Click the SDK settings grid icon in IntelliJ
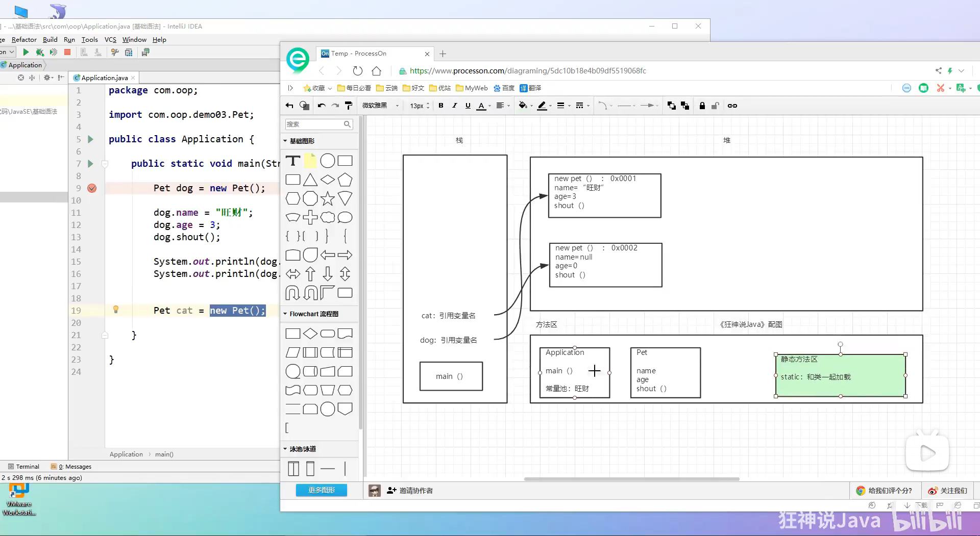The width and height of the screenshot is (980, 536). (129, 52)
